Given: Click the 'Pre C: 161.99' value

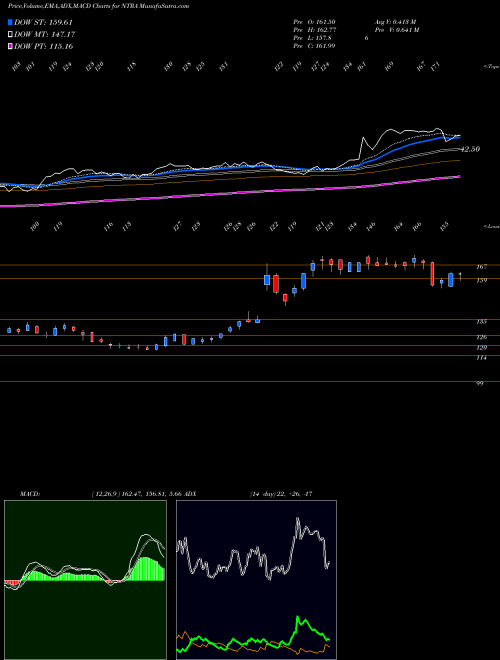Looking at the screenshot, I should 314,46.
